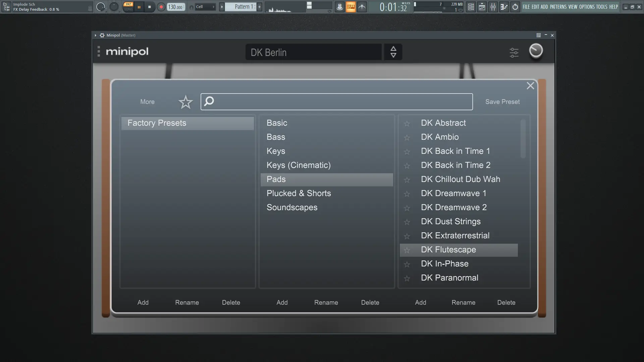Open the Minipol three-dot menu
The image size is (644, 362).
(99, 51)
